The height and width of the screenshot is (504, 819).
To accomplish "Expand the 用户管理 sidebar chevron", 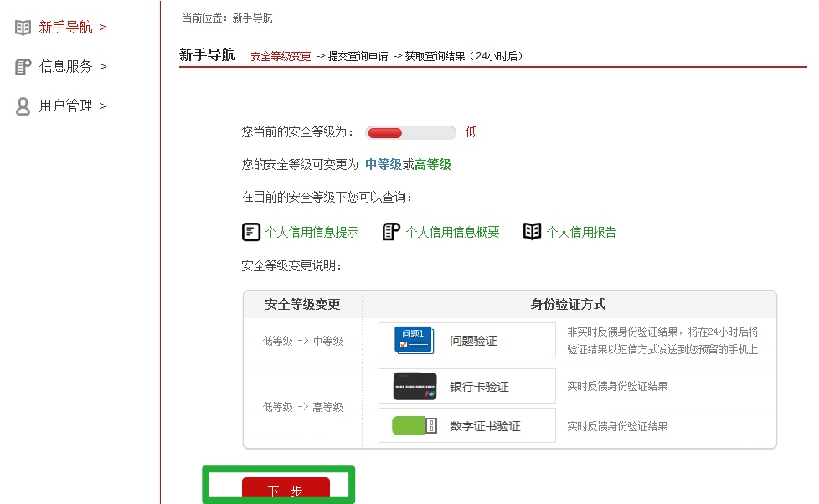I will pyautogui.click(x=102, y=105).
